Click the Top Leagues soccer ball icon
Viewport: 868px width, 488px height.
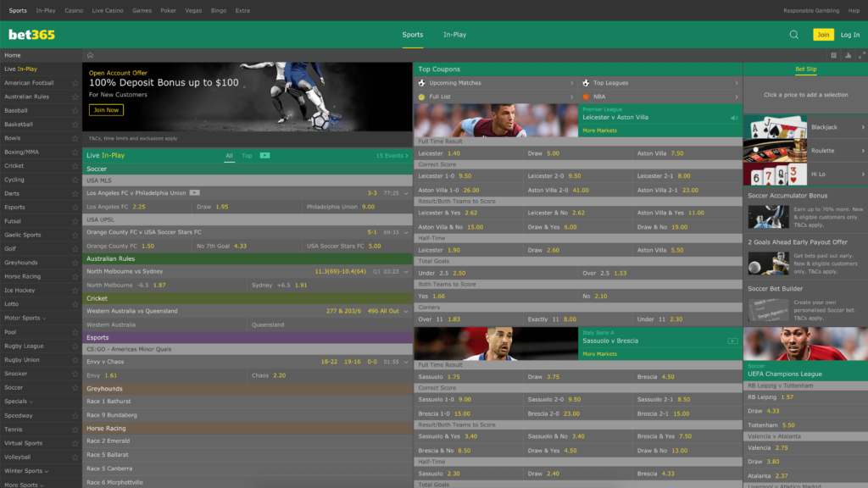[586, 83]
